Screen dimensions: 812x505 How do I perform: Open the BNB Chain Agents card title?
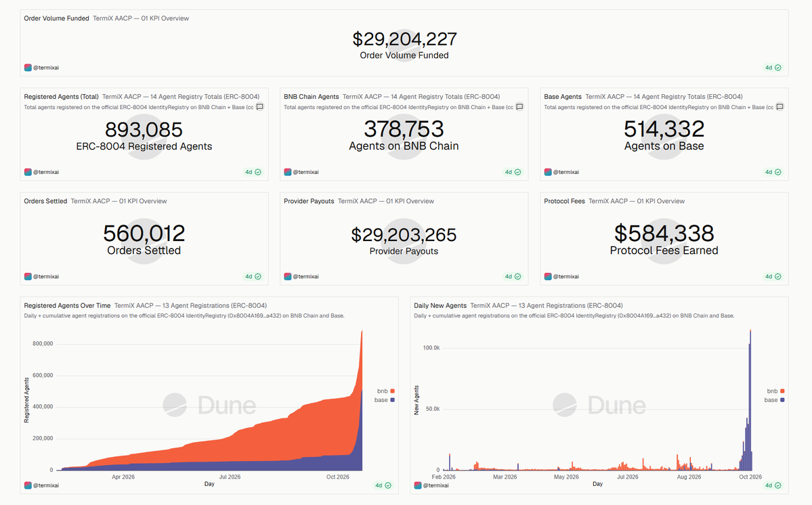click(312, 97)
